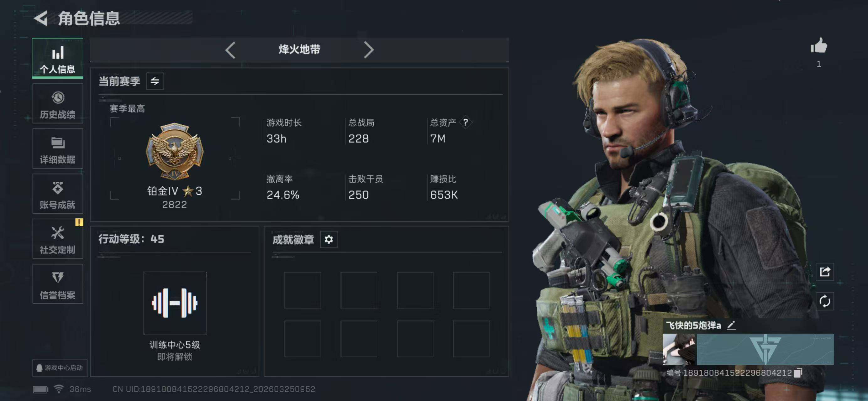This screenshot has width=868, height=401.
Task: Open the 历史战绩 tab
Action: 58,104
